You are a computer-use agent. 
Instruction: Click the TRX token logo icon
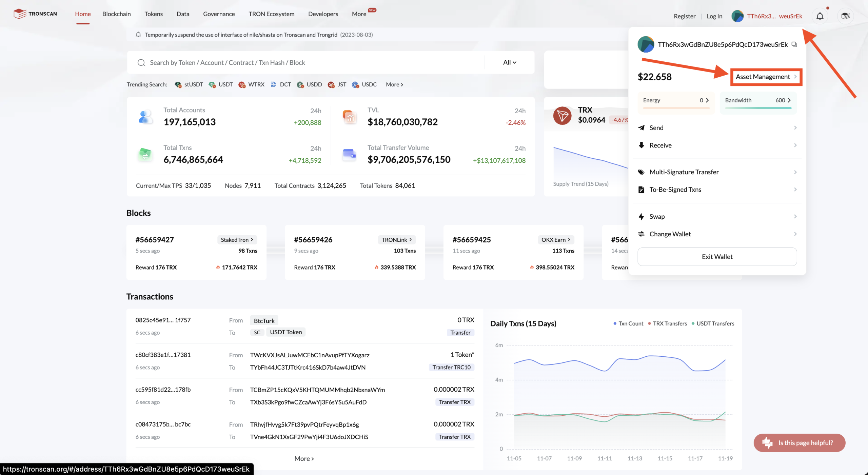562,116
